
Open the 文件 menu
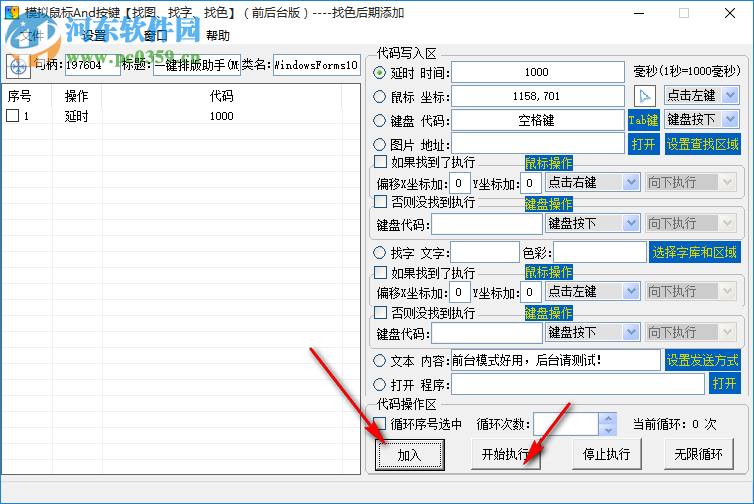click(x=32, y=36)
